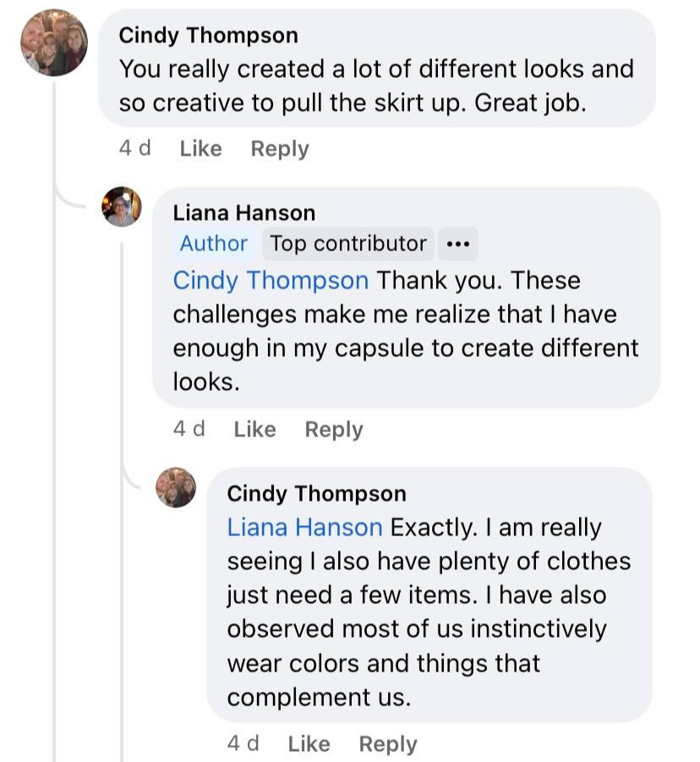The width and height of the screenshot is (700, 762).
Task: Click the Author badge
Action: tap(214, 244)
